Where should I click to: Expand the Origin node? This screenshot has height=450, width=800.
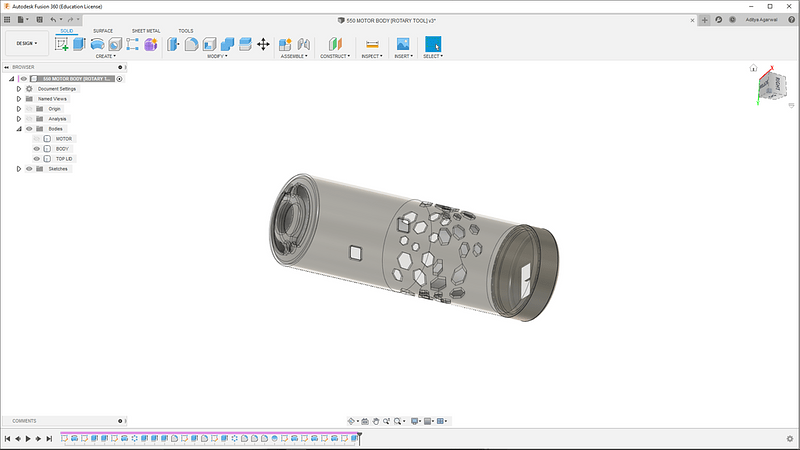pos(19,109)
